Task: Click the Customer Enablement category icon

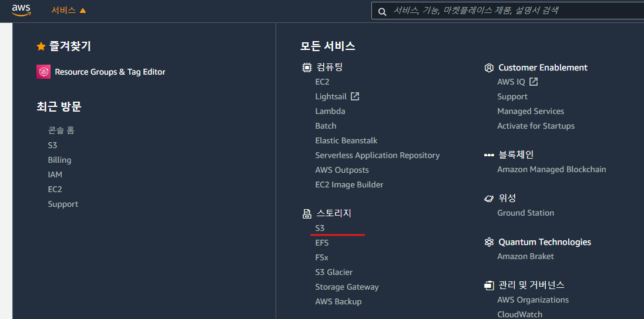Action: [489, 68]
